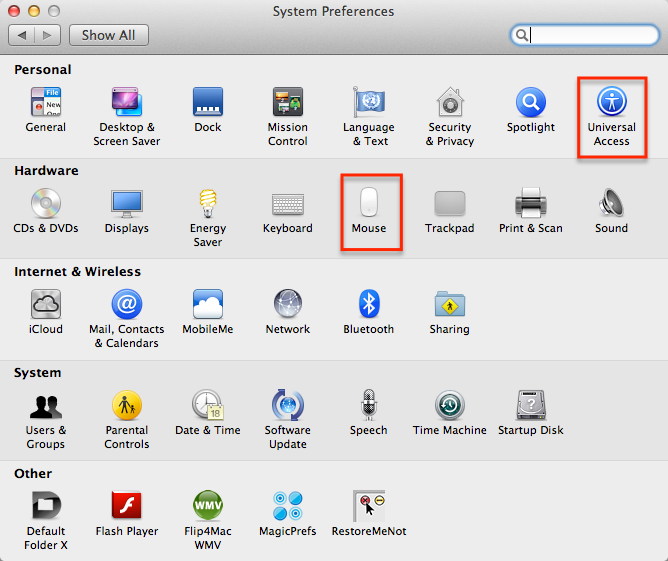Click the Show All button
This screenshot has width=668, height=561.
[108, 35]
